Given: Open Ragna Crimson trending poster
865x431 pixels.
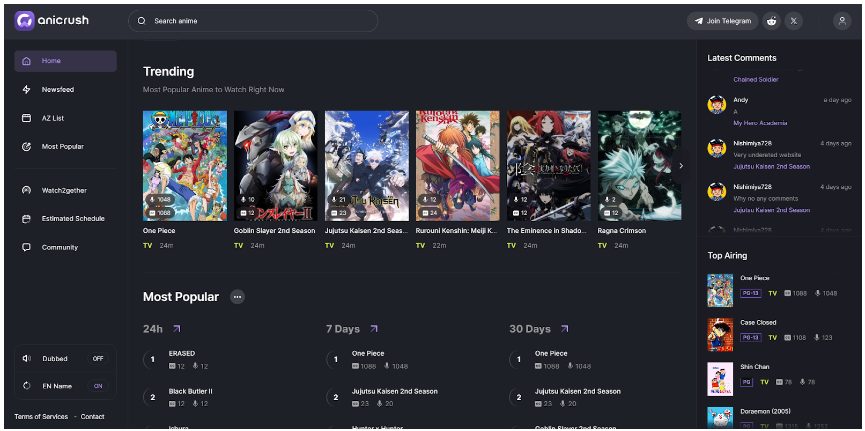Looking at the screenshot, I should [x=639, y=166].
